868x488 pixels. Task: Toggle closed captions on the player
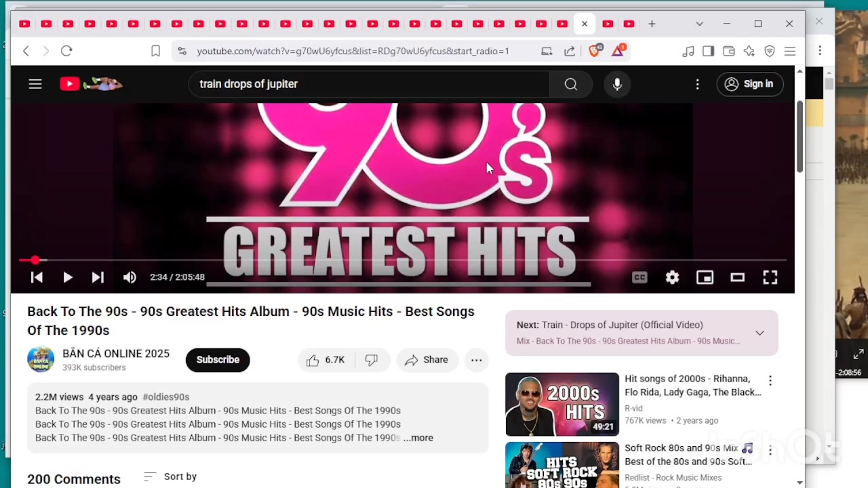click(x=639, y=277)
